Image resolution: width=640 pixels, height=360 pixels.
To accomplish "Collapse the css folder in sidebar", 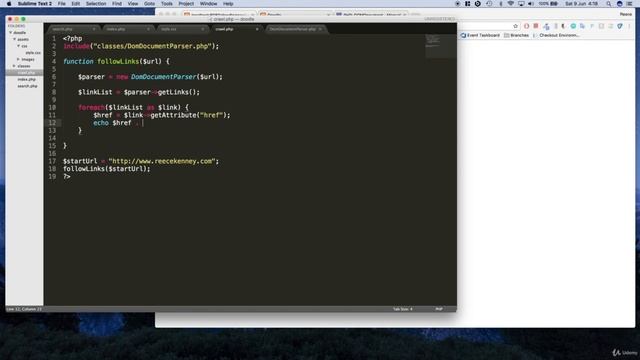I will [18, 46].
